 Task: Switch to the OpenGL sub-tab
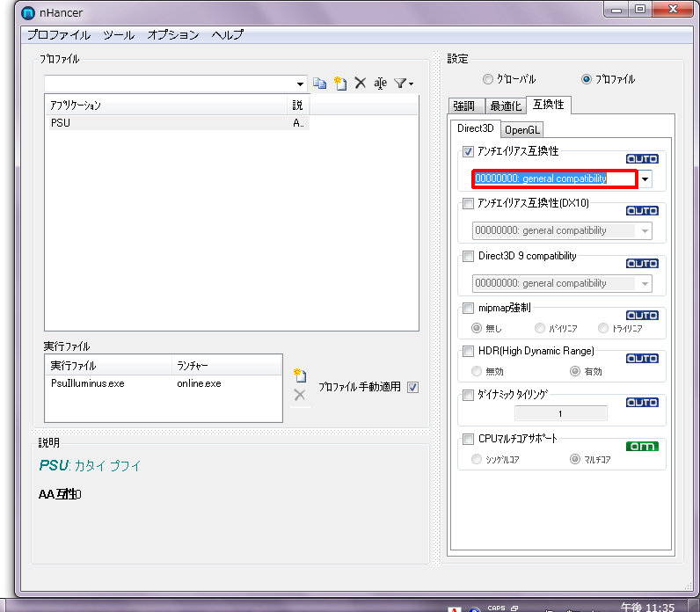[x=521, y=130]
